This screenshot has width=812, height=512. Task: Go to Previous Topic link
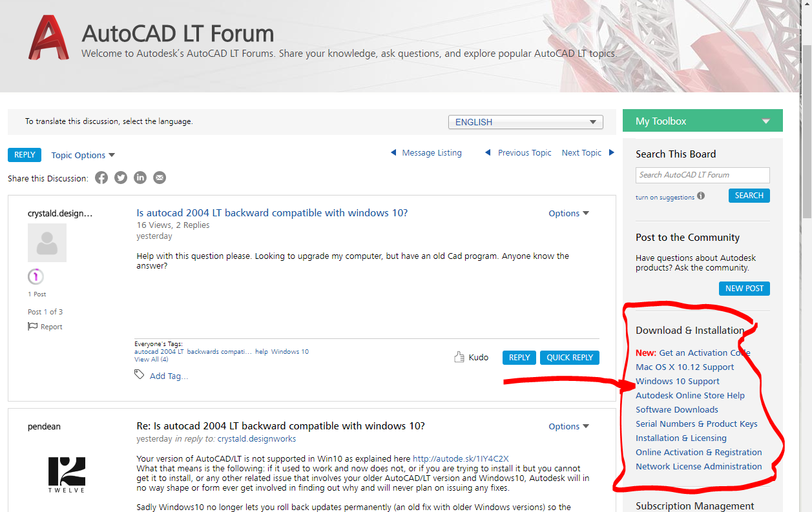tap(525, 153)
